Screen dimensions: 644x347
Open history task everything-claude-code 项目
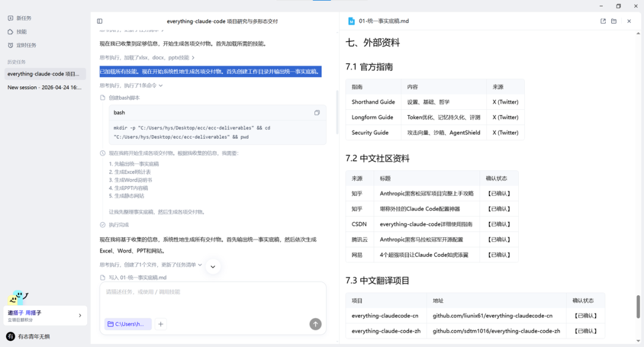click(45, 74)
